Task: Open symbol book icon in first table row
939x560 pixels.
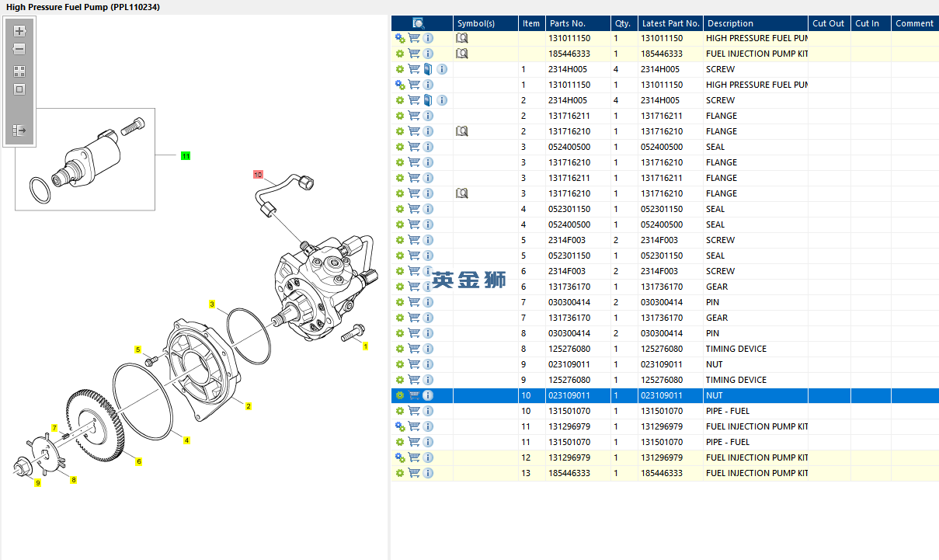Action: (x=462, y=38)
